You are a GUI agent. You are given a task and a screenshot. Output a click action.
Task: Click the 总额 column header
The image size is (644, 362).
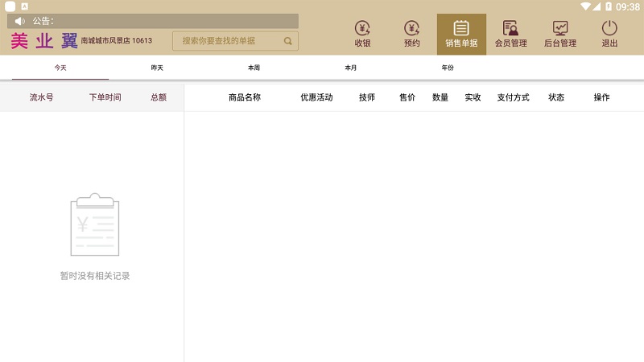coord(159,97)
